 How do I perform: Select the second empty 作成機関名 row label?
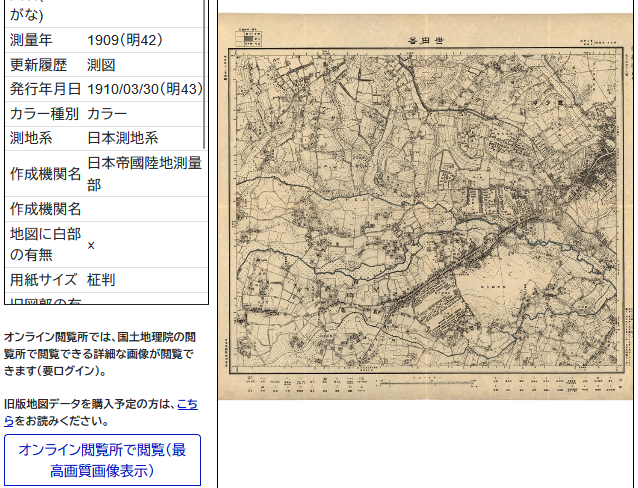(x=46, y=209)
